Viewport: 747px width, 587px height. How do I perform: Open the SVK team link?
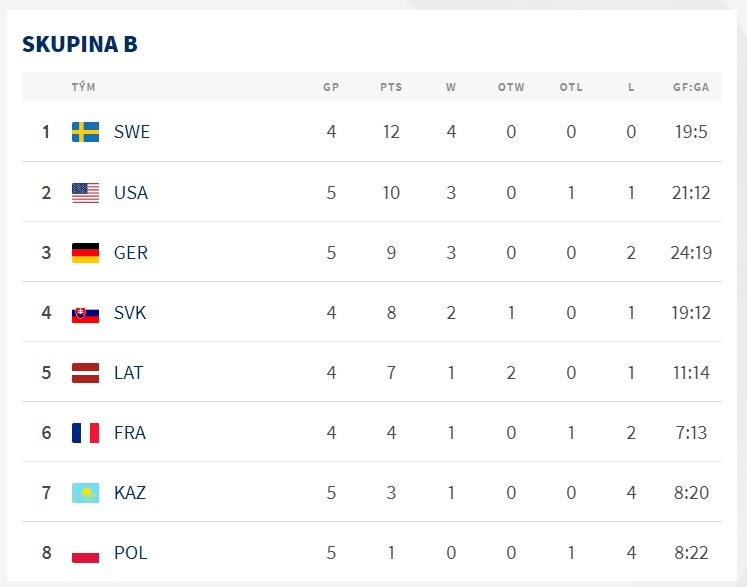point(130,313)
